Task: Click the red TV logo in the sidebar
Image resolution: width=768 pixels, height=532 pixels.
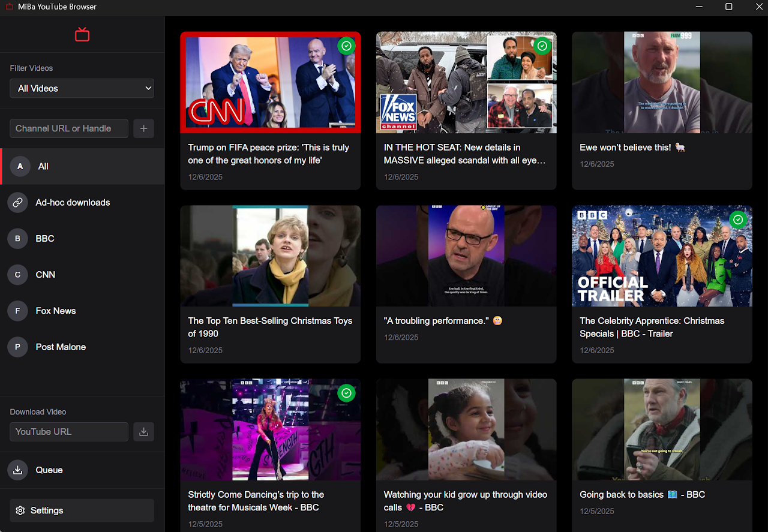Action: pos(82,34)
